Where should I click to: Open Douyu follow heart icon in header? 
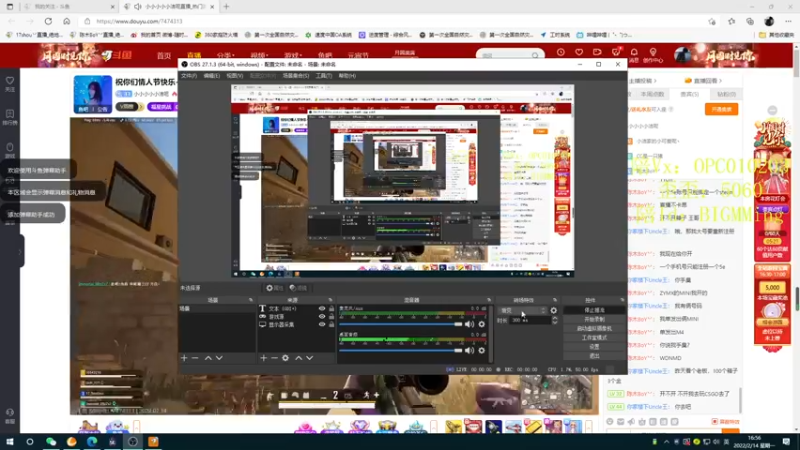pyautogui.click(x=579, y=53)
